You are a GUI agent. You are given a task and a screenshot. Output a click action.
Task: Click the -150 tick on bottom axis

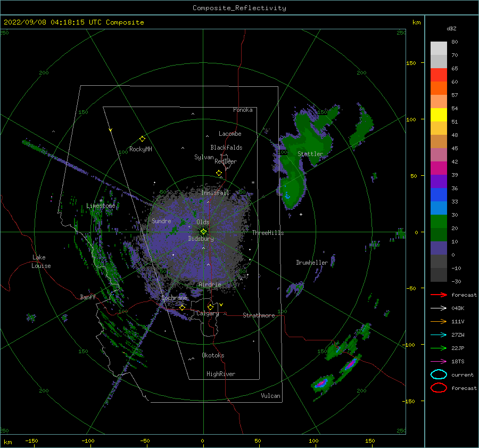(31, 441)
